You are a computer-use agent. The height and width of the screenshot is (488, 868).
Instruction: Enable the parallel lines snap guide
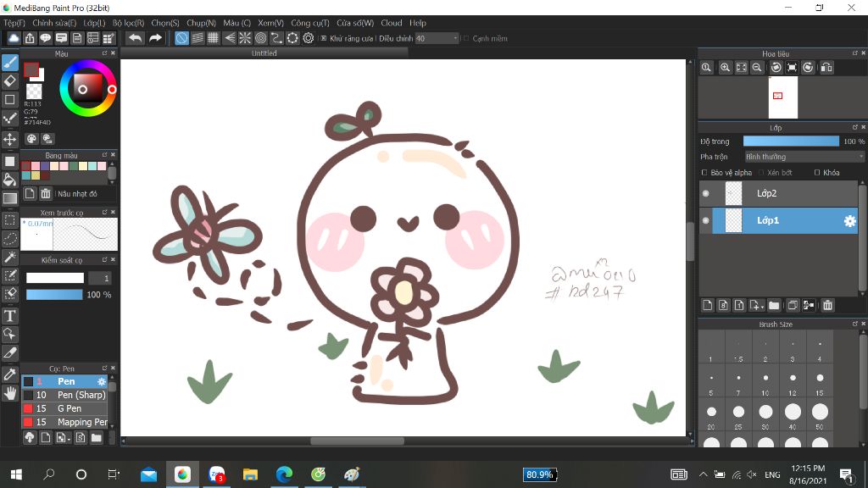(x=198, y=38)
